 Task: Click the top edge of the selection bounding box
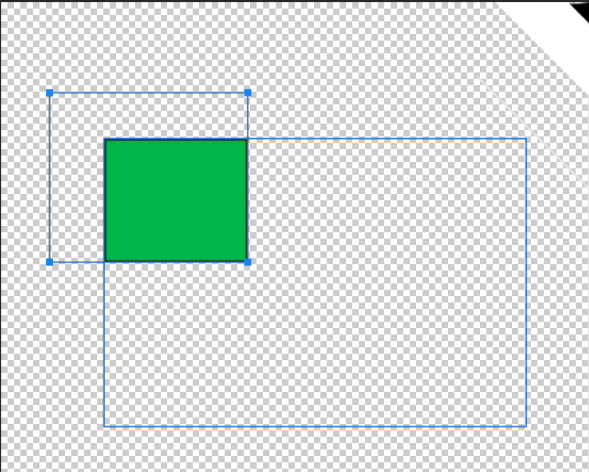click(x=148, y=93)
